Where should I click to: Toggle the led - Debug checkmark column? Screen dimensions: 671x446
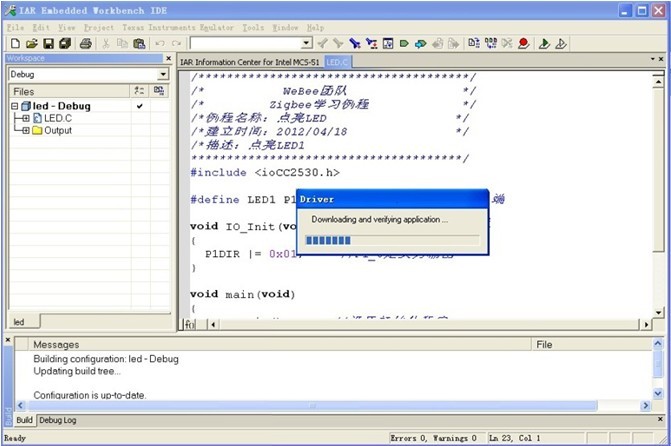click(x=140, y=106)
